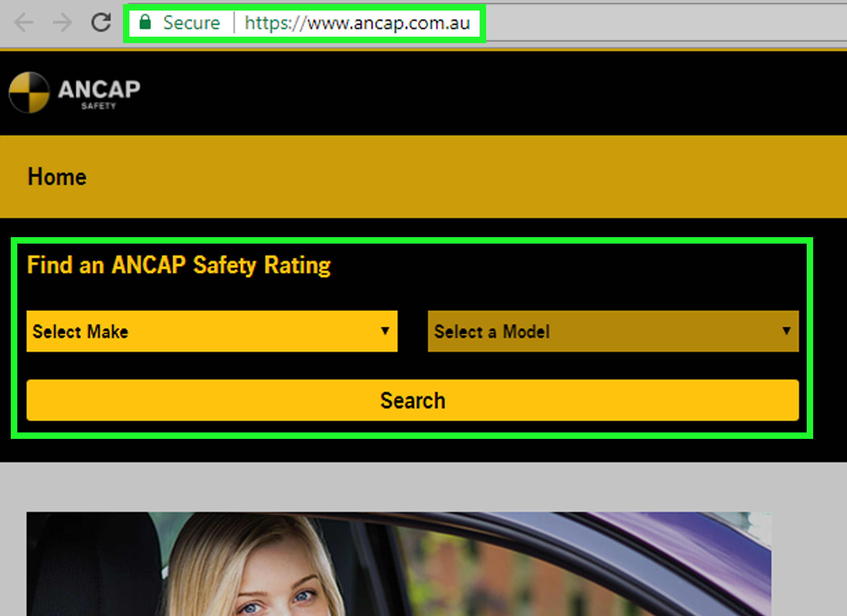The width and height of the screenshot is (847, 616).
Task: Click the green padlock Secure icon
Action: (145, 22)
